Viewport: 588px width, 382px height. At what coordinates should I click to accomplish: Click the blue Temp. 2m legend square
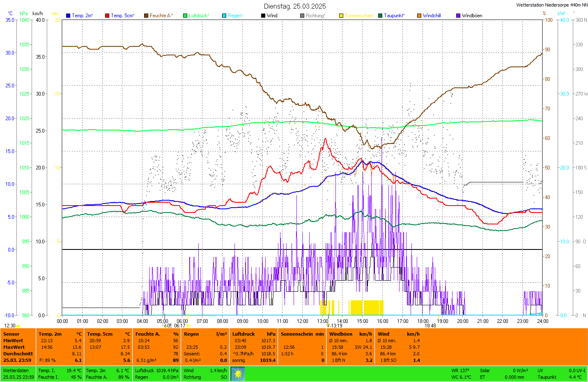click(x=68, y=16)
